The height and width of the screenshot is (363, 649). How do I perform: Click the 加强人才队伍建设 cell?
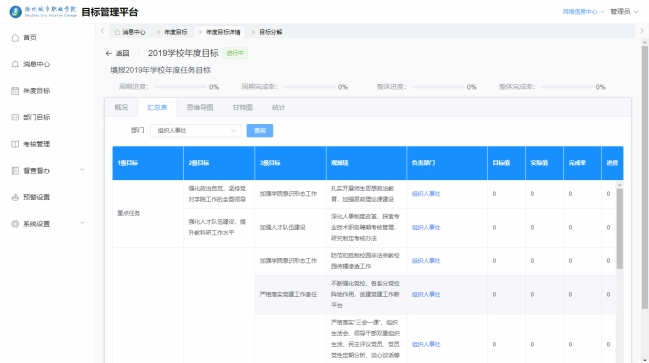click(291, 227)
